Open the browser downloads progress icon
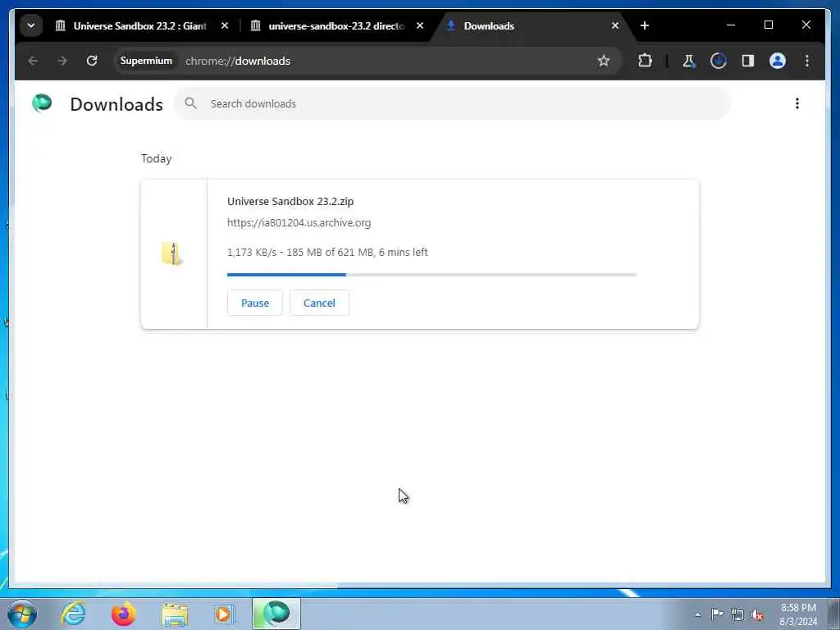Viewport: 840px width, 630px height. pos(719,61)
